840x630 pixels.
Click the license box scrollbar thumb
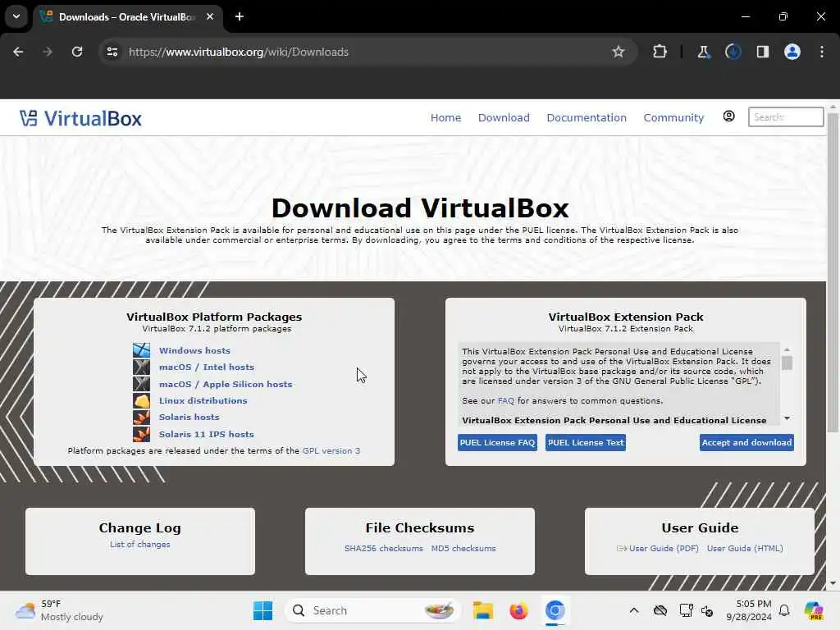coord(787,363)
